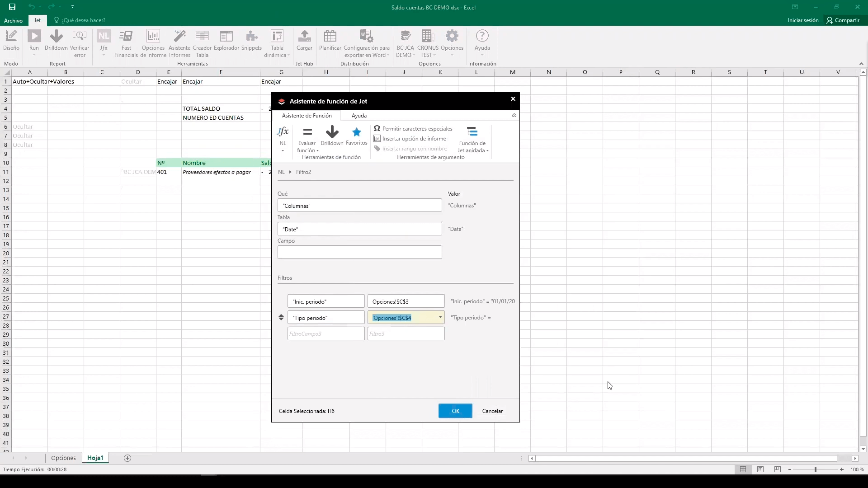The height and width of the screenshot is (488, 868).
Task: Click the Evaluar función icon
Action: [307, 132]
